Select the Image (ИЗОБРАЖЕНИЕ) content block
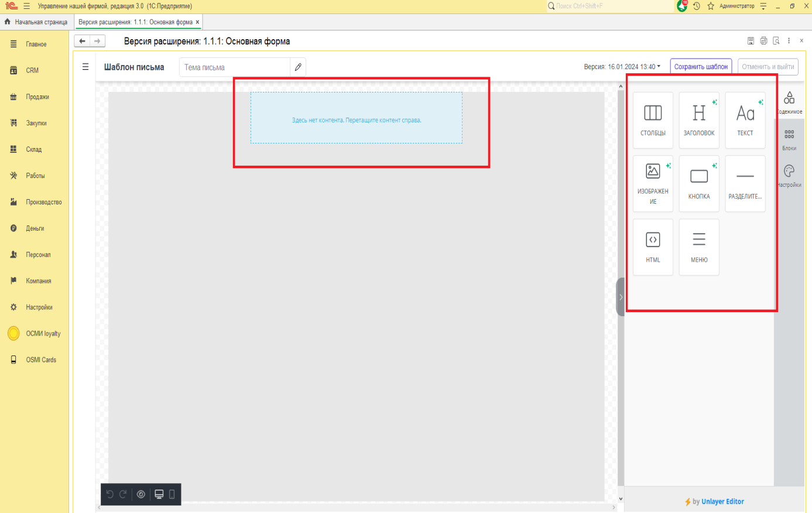812x513 pixels. point(653,183)
